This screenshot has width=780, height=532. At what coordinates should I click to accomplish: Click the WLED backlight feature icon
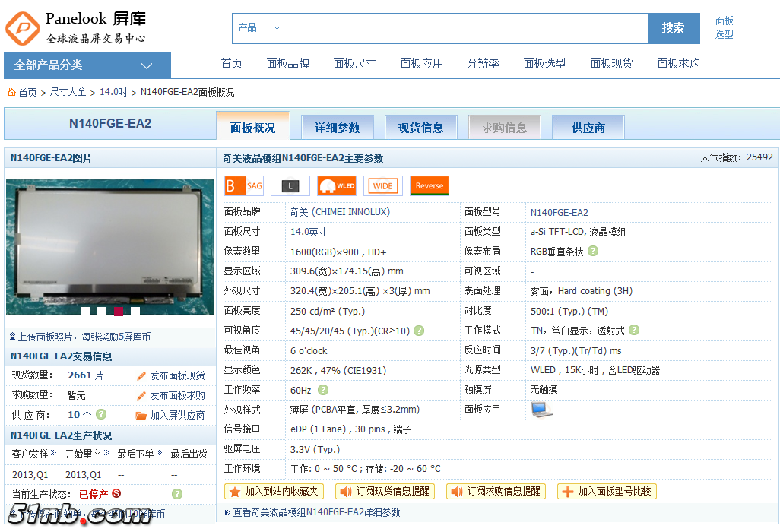[336, 185]
